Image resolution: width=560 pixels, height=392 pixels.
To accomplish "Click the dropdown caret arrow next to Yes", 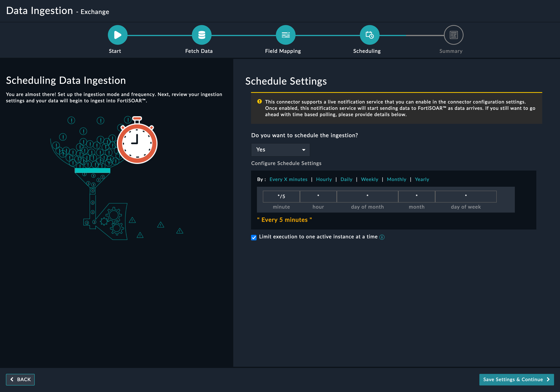I will click(304, 150).
